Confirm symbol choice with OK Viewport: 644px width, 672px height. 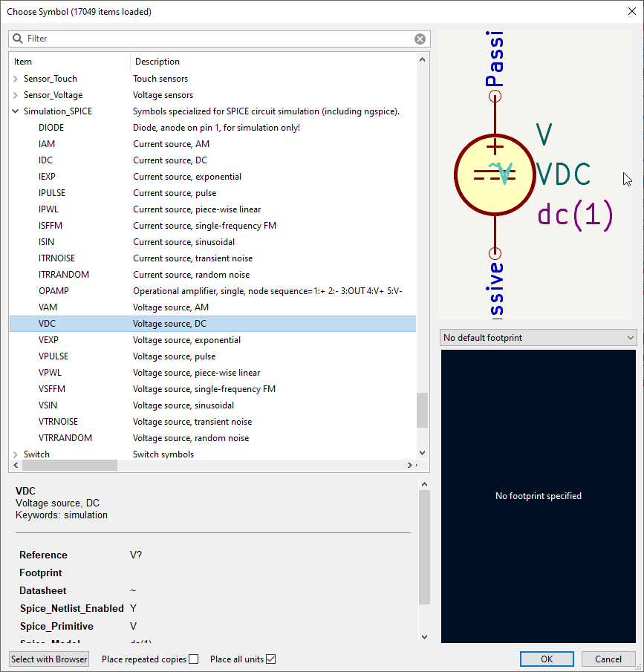pyautogui.click(x=547, y=659)
